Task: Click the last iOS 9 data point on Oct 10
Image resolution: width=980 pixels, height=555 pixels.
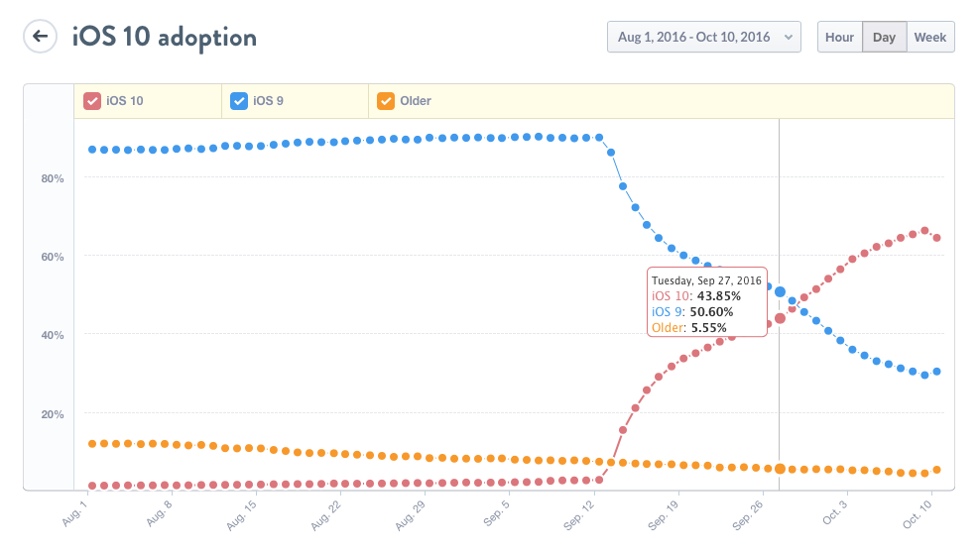Action: coord(936,372)
